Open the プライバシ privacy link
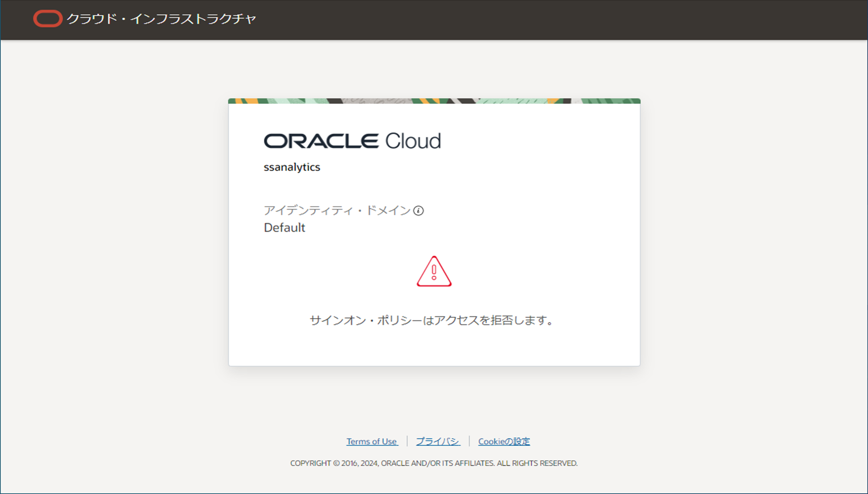Viewport: 868px width, 494px height. click(x=438, y=441)
